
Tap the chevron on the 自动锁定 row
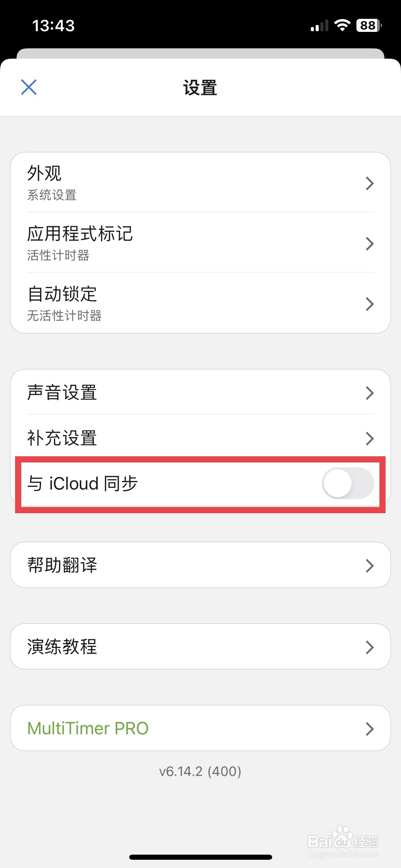pyautogui.click(x=369, y=304)
